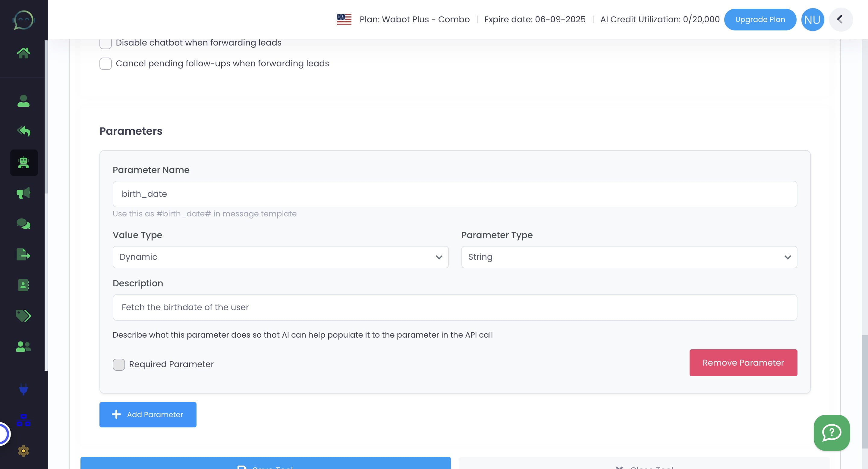
Task: Open the NU profile avatar menu
Action: click(x=813, y=19)
